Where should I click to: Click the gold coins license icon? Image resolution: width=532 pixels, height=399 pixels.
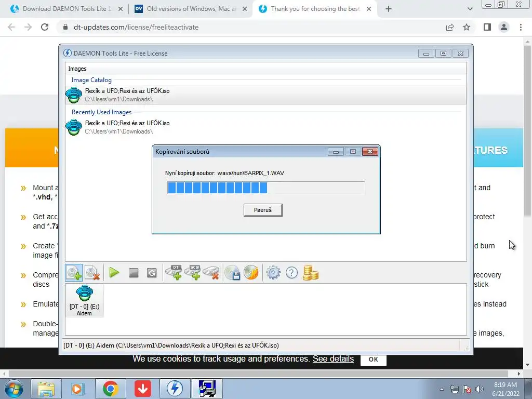(310, 272)
